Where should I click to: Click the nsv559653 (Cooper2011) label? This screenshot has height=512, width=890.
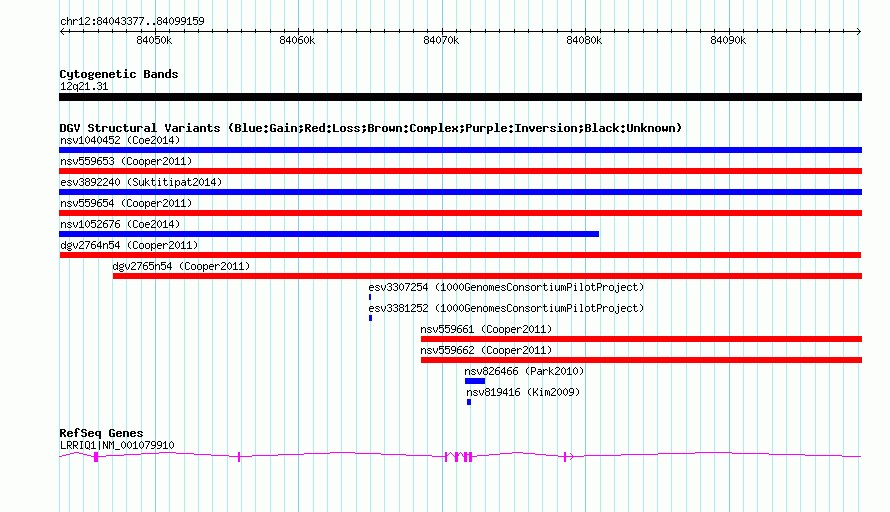point(126,161)
